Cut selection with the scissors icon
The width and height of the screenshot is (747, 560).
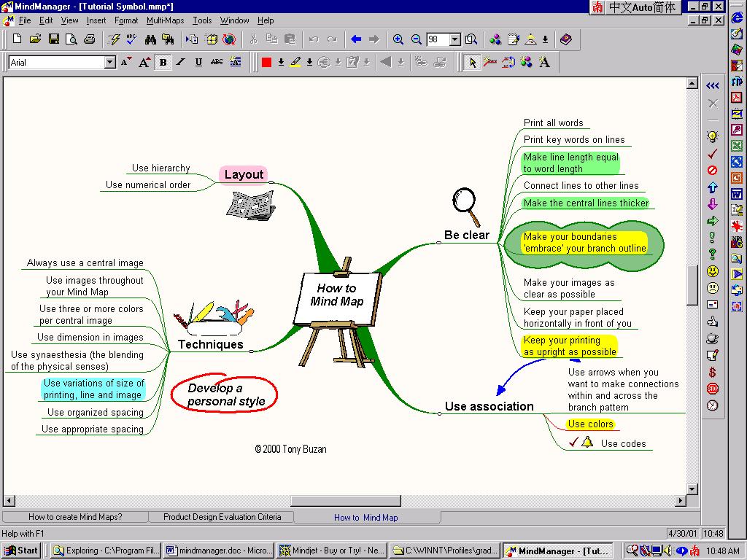253,39
